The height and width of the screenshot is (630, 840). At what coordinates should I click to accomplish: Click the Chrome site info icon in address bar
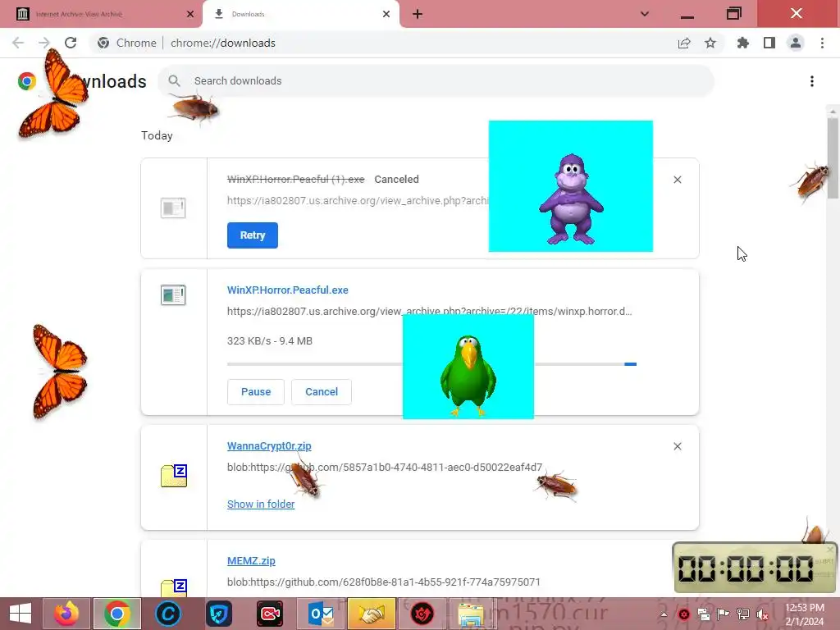coord(103,43)
